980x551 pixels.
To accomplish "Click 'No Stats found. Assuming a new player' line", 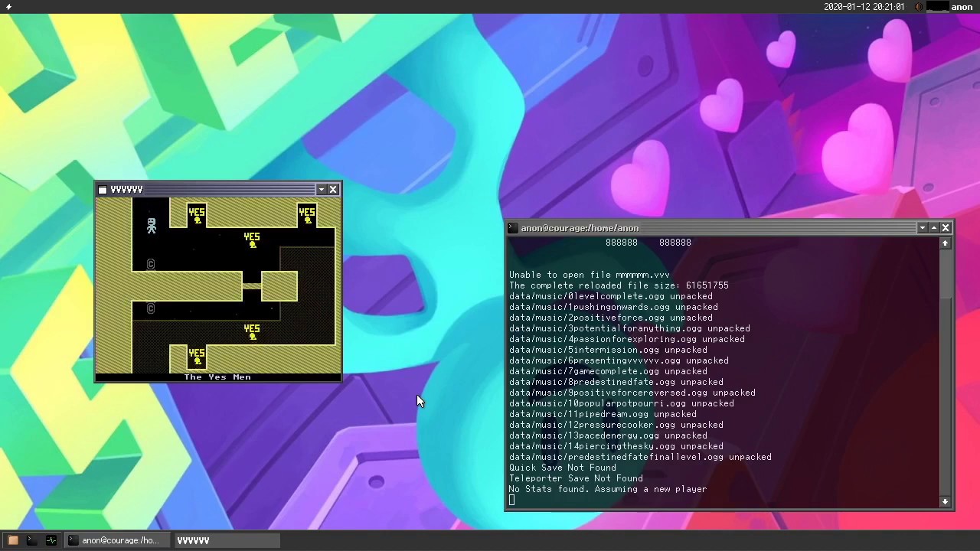I will tap(608, 489).
